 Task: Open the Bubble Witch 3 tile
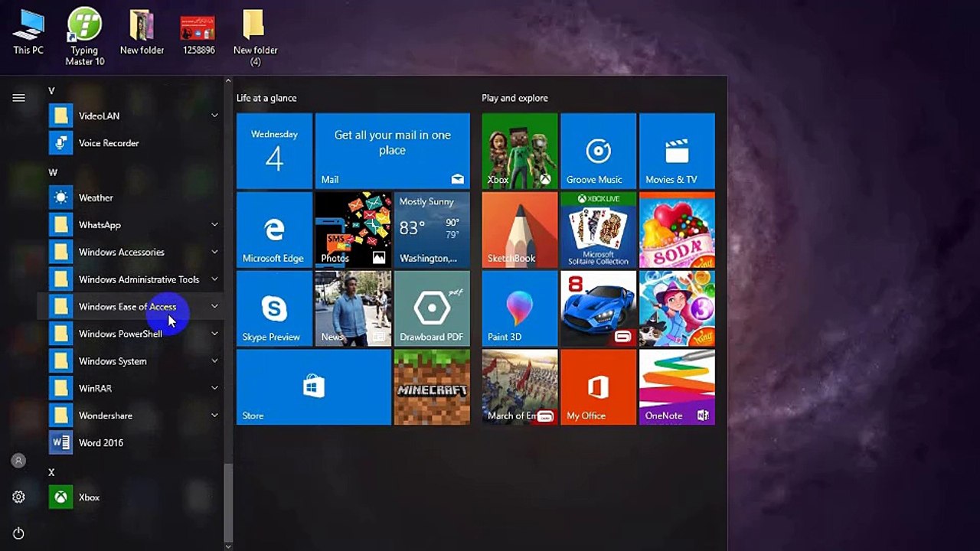point(677,308)
